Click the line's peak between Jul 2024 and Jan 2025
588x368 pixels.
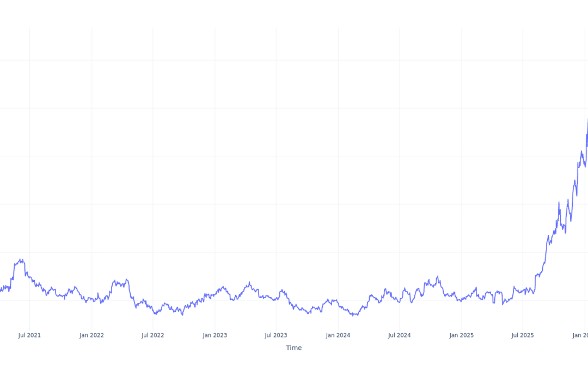tap(437, 276)
